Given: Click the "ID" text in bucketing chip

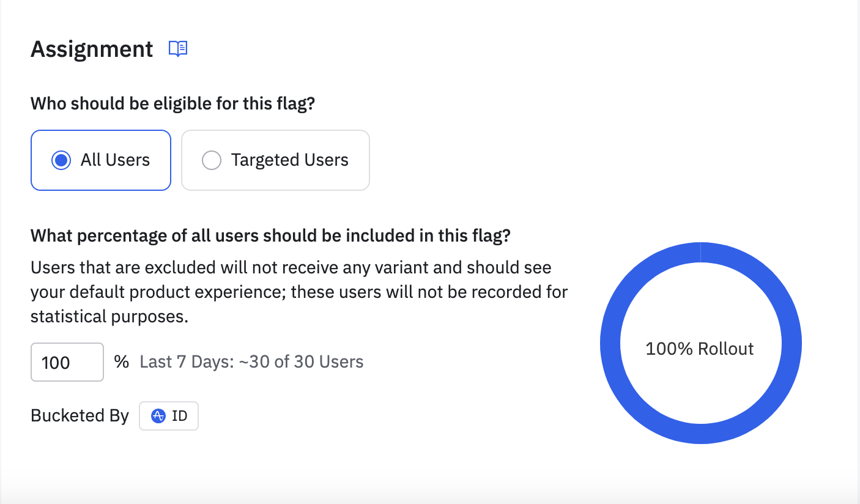Looking at the screenshot, I should click(179, 416).
